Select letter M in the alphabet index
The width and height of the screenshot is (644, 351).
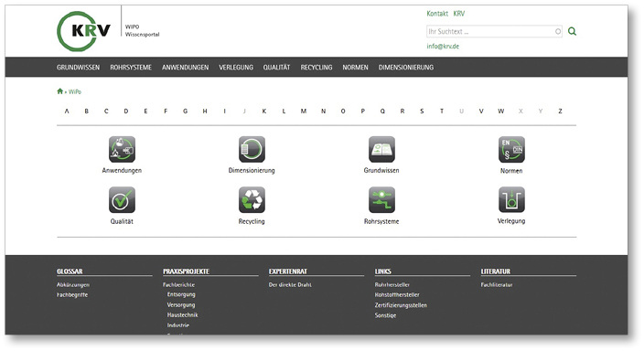pyautogui.click(x=304, y=112)
